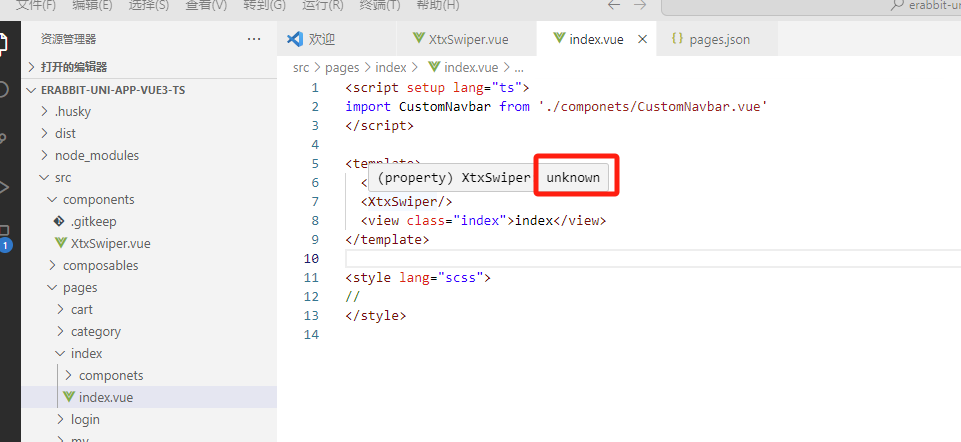Open the Run and Debug activity bar icon
Screen dimensions: 961x442
coord(3,187)
